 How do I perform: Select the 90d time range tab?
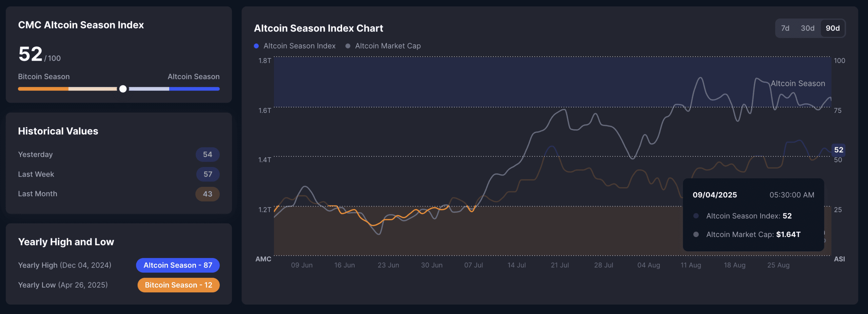[x=832, y=28]
